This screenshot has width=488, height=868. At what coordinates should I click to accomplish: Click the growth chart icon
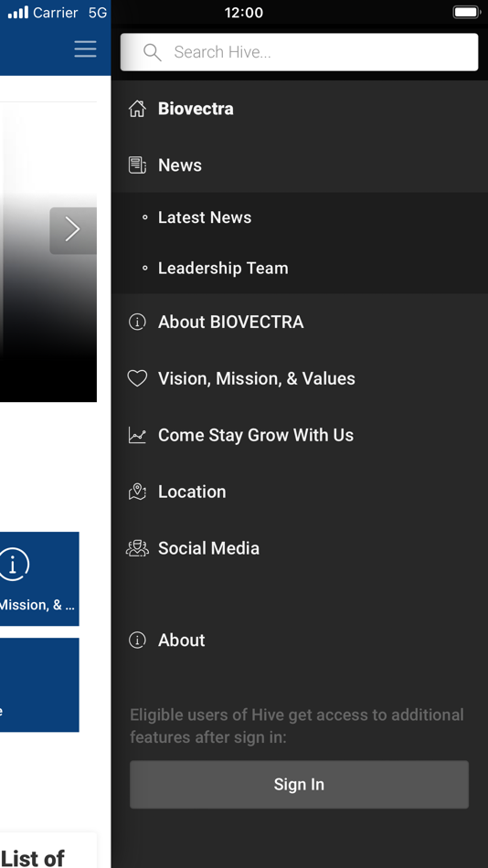[137, 435]
